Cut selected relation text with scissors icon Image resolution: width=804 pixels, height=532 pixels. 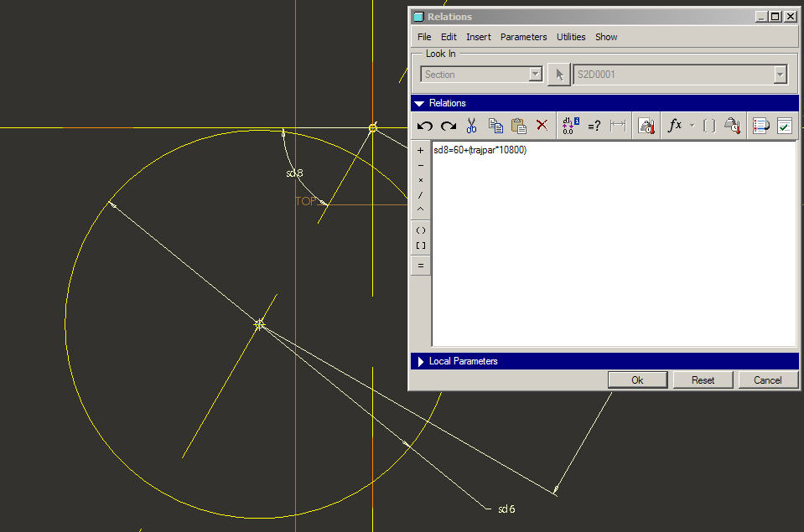[471, 126]
